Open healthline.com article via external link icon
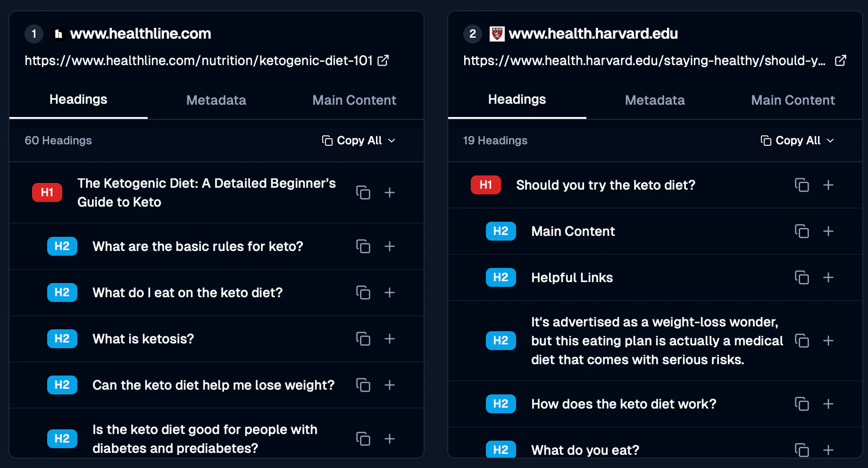 point(383,60)
